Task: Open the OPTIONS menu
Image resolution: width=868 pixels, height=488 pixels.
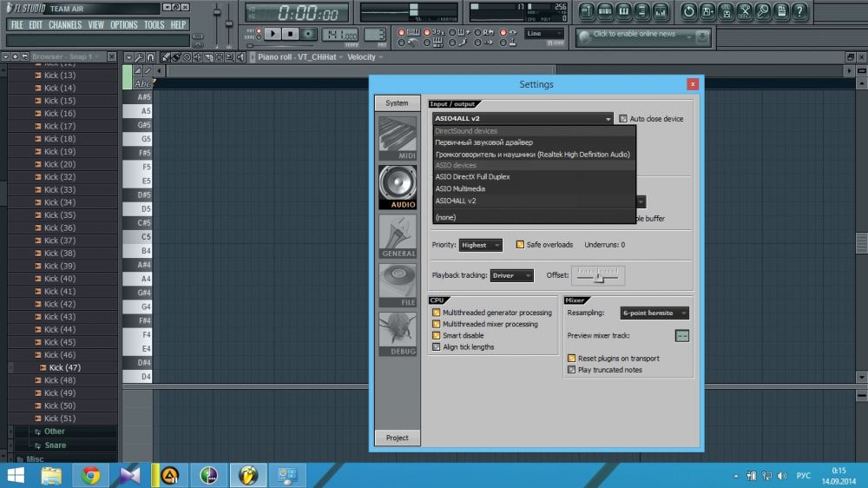Action: [x=123, y=25]
